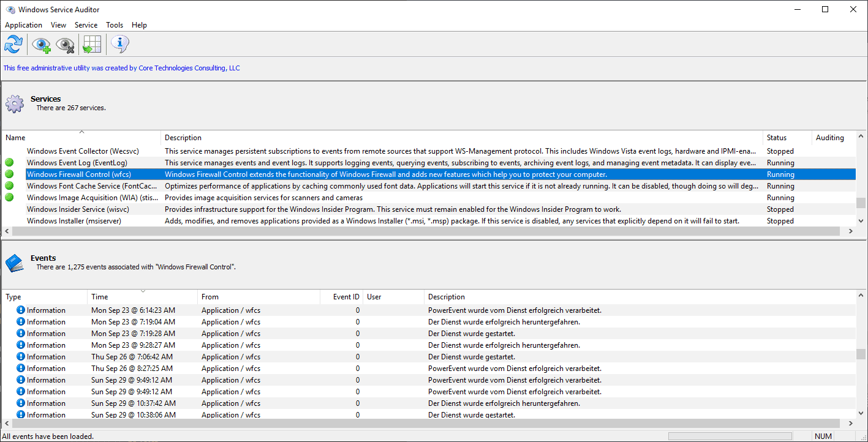This screenshot has width=868, height=442.
Task: Select the Windows Image Acquisition (WIA) row
Action: pyautogui.click(x=429, y=198)
